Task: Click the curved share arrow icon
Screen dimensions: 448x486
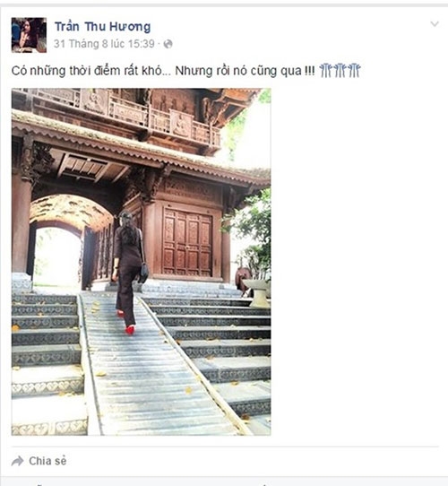Action: pos(18,461)
